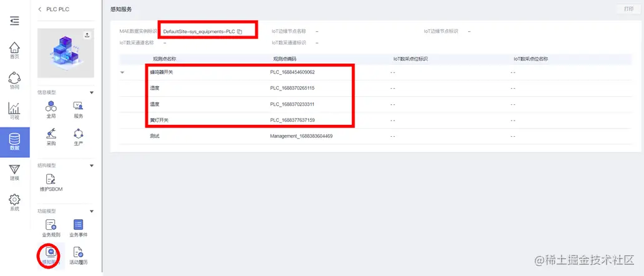The height and width of the screenshot is (276, 644).
Task: Click the IoT边缘节点名称 field label
Action: point(289,31)
